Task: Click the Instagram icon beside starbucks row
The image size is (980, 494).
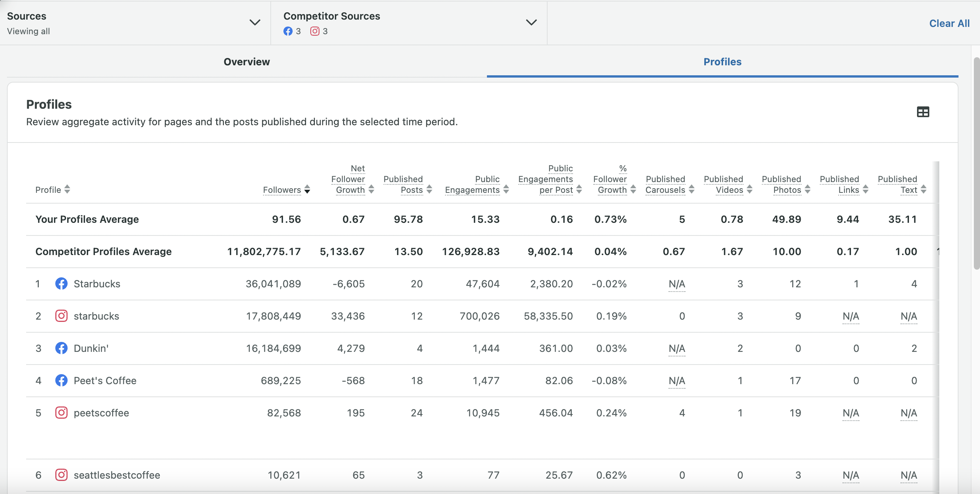Action: (61, 316)
